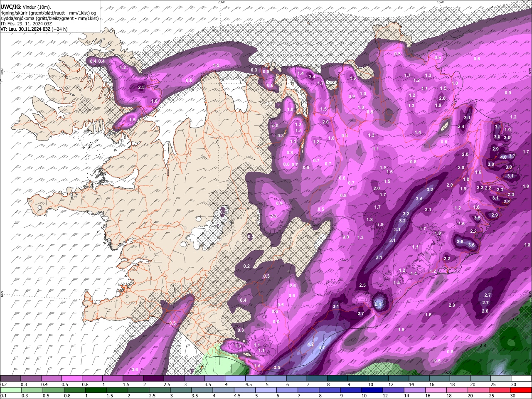Select the 'IT: Fös. 29. 11. 2024 03Z' line

[x=26, y=24]
